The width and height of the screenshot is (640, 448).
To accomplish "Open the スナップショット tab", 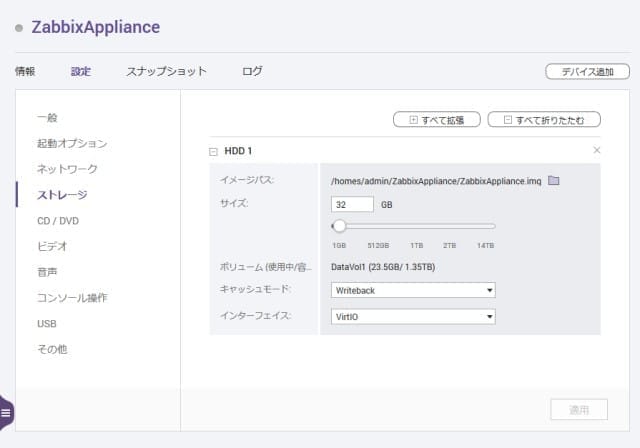I will tap(167, 71).
